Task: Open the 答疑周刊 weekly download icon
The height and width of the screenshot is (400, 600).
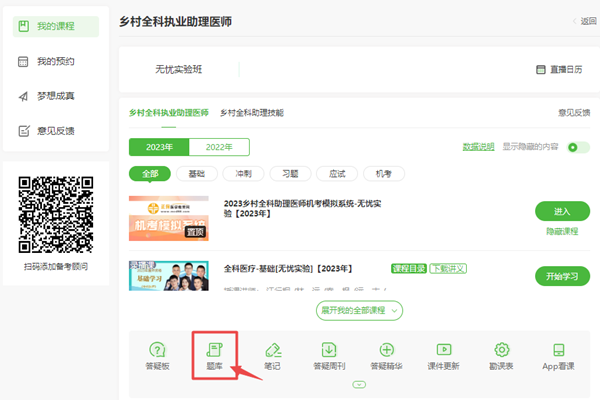Action: coord(329,356)
